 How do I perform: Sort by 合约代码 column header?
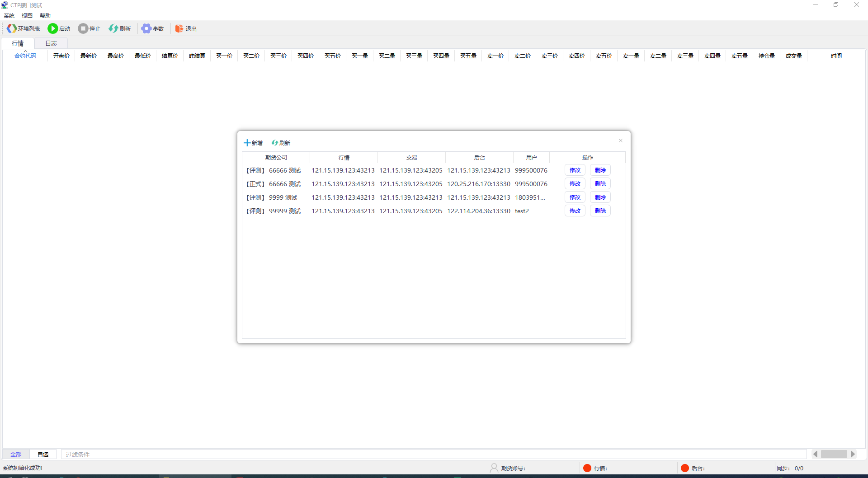[25, 56]
